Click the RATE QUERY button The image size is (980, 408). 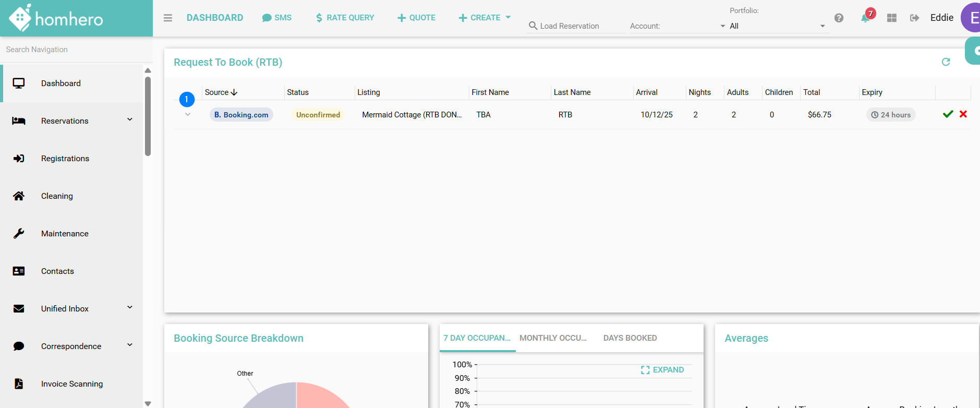pos(345,18)
